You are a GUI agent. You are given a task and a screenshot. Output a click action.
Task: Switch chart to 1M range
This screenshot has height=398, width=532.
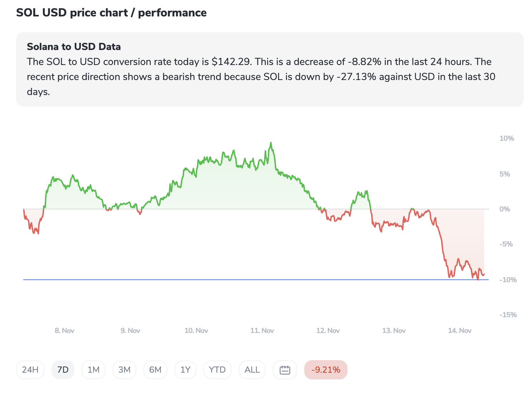(x=93, y=370)
